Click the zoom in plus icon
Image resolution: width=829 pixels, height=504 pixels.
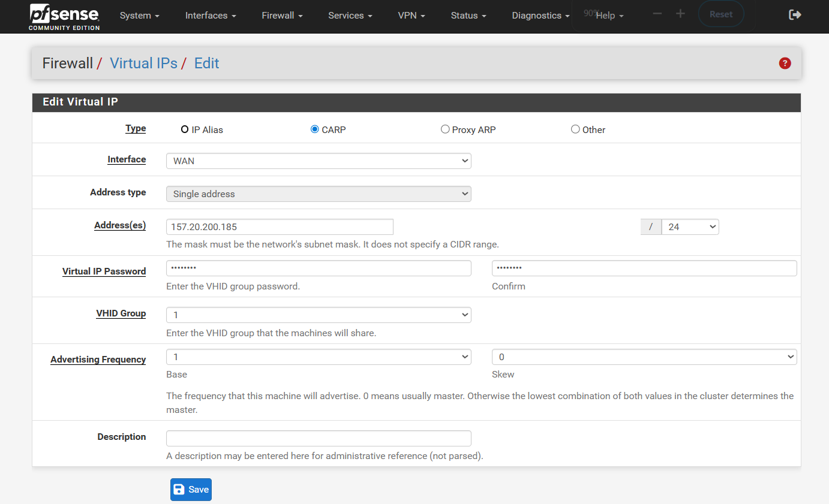point(680,14)
